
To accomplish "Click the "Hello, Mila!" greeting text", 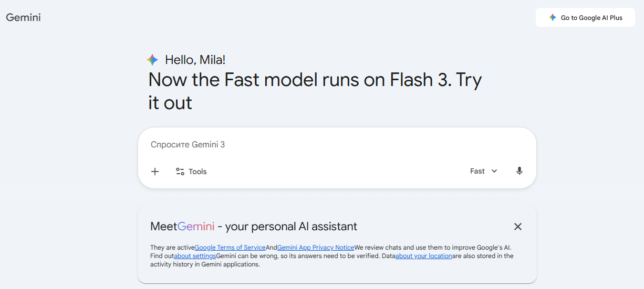I will pos(195,60).
